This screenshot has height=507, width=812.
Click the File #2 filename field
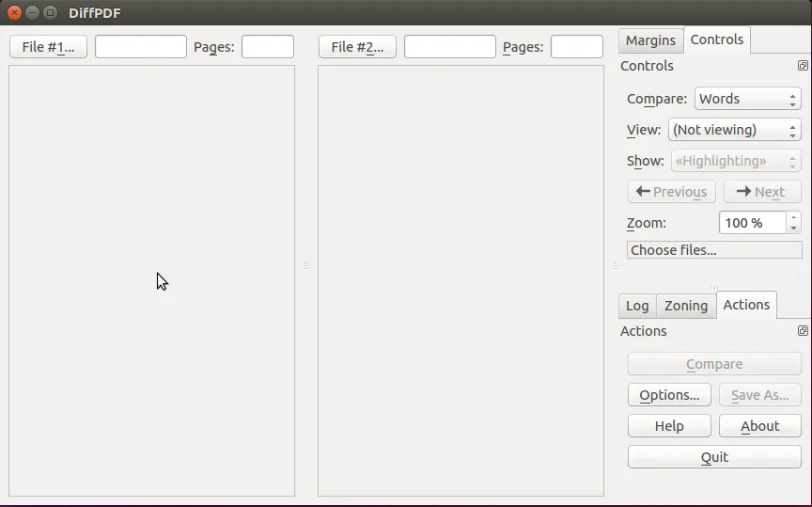450,47
